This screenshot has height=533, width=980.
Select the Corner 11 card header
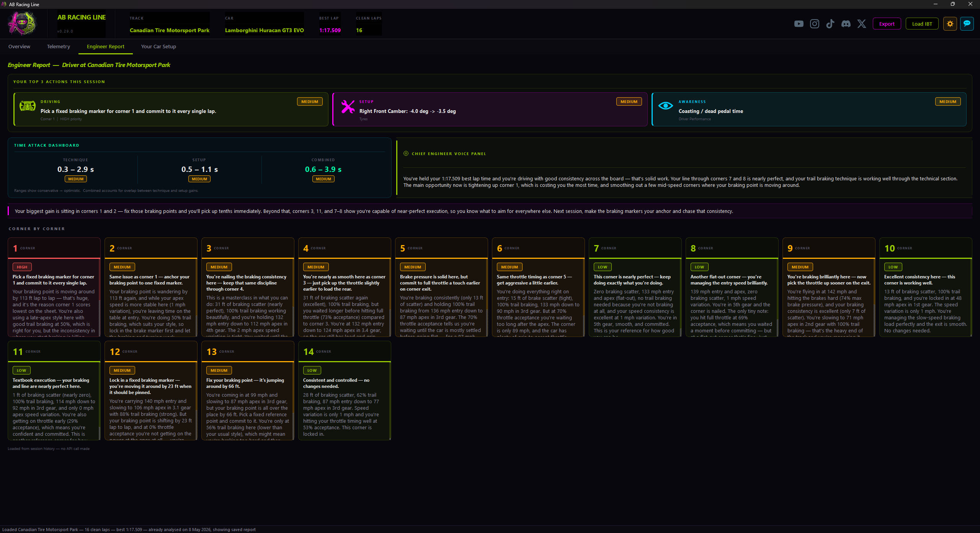click(54, 352)
